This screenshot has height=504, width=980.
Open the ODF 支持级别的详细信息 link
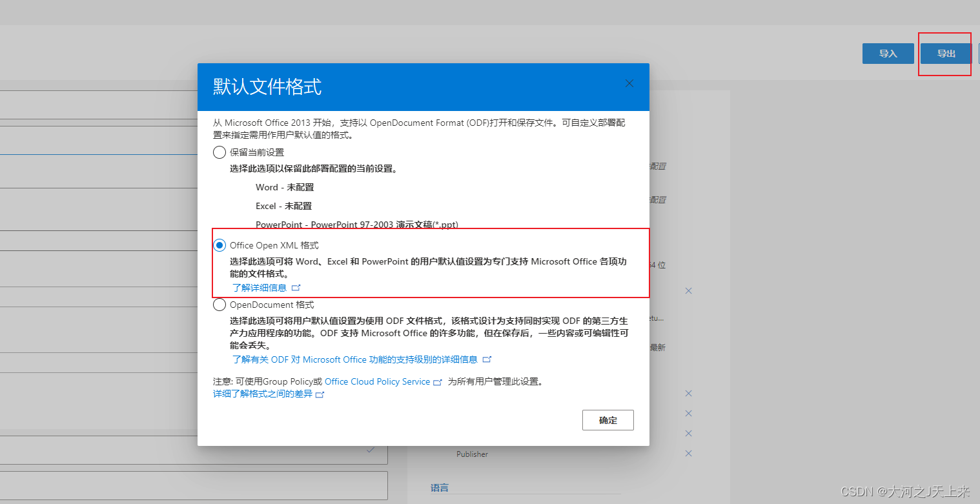(362, 359)
